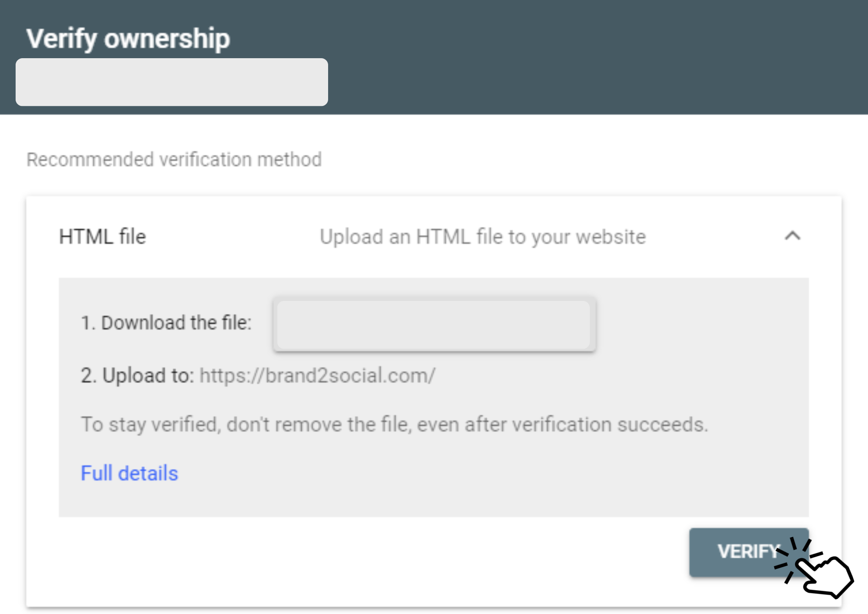
Task: Click the '2. Upload to:' label
Action: (x=137, y=376)
